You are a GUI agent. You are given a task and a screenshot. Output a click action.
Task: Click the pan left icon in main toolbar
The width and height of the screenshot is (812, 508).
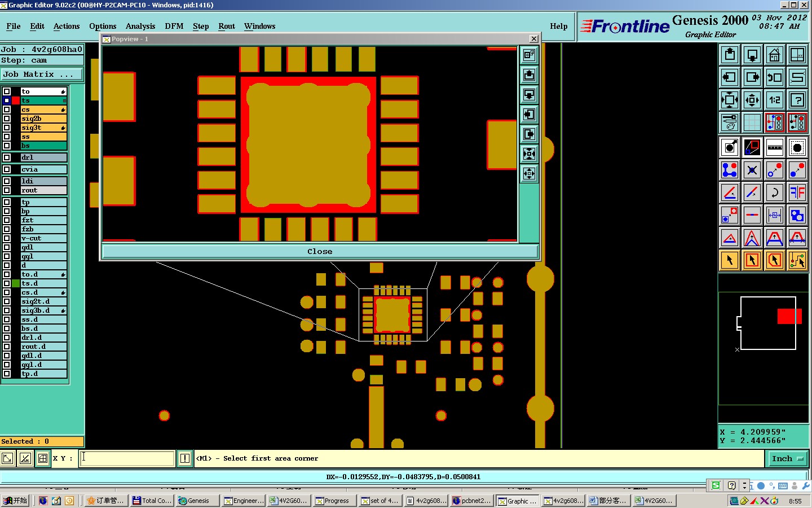click(730, 77)
